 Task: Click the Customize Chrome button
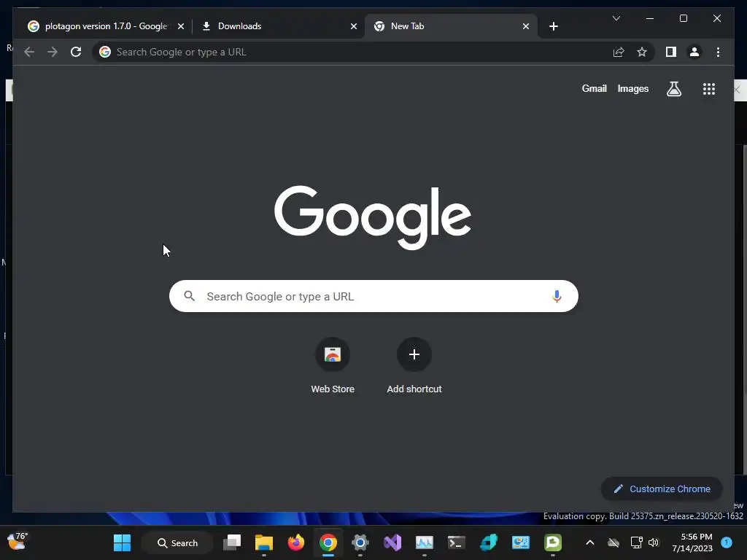662,489
